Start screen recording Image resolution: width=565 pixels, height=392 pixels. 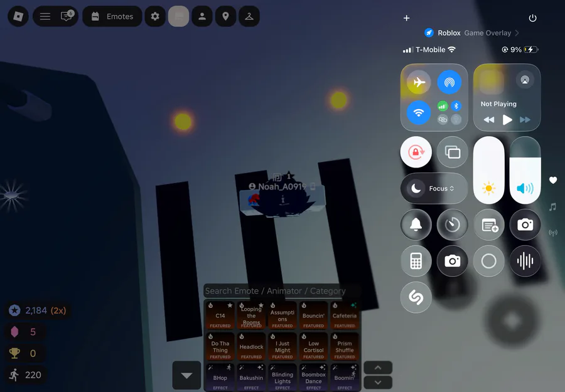[x=488, y=261]
